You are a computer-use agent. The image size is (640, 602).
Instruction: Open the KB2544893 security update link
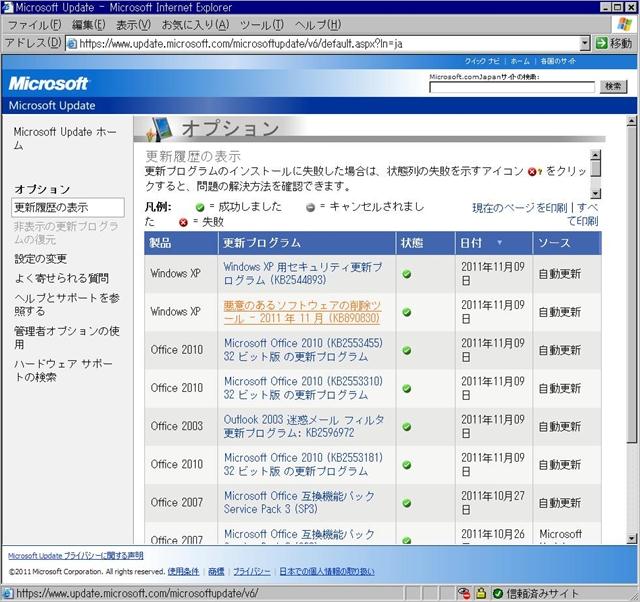click(303, 273)
